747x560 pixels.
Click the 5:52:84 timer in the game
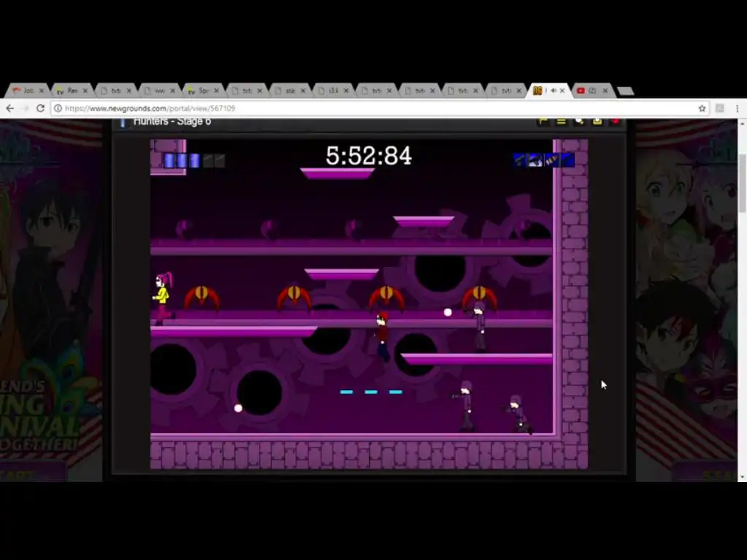pyautogui.click(x=368, y=156)
